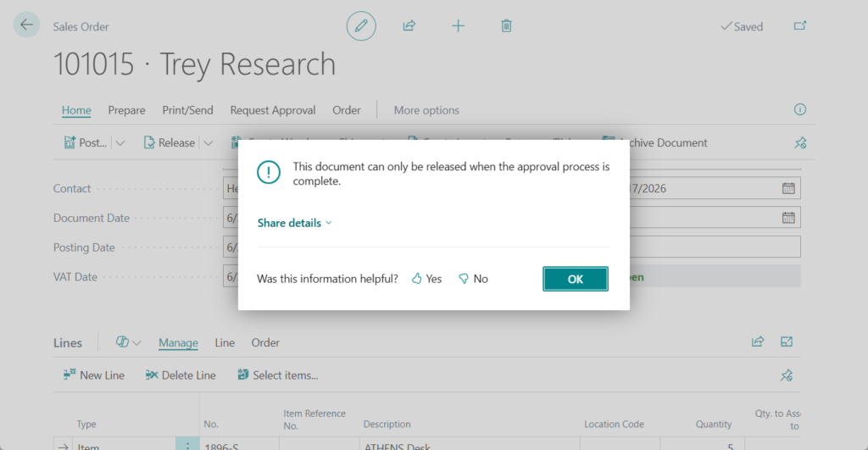Click the pencil edit icon
Viewport: 868px width, 450px height.
(x=361, y=26)
